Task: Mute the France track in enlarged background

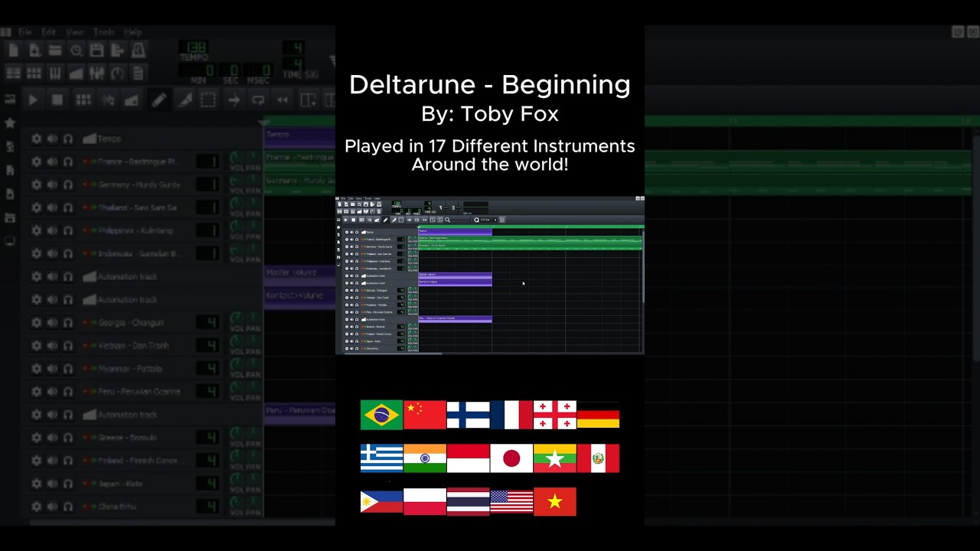Action: point(52,161)
